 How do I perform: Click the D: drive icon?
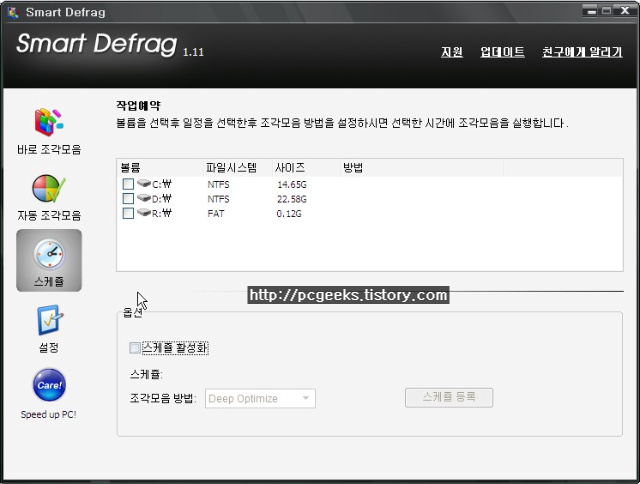click(144, 198)
